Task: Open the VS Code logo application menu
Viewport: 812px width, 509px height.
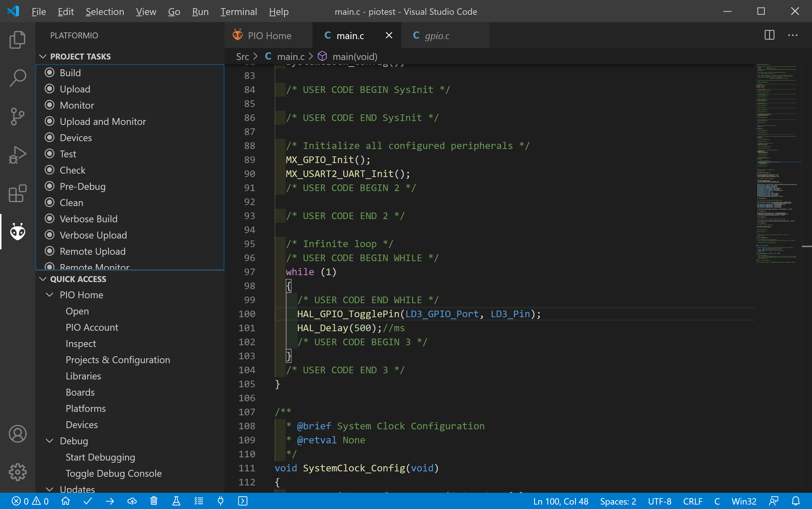Action: (13, 11)
